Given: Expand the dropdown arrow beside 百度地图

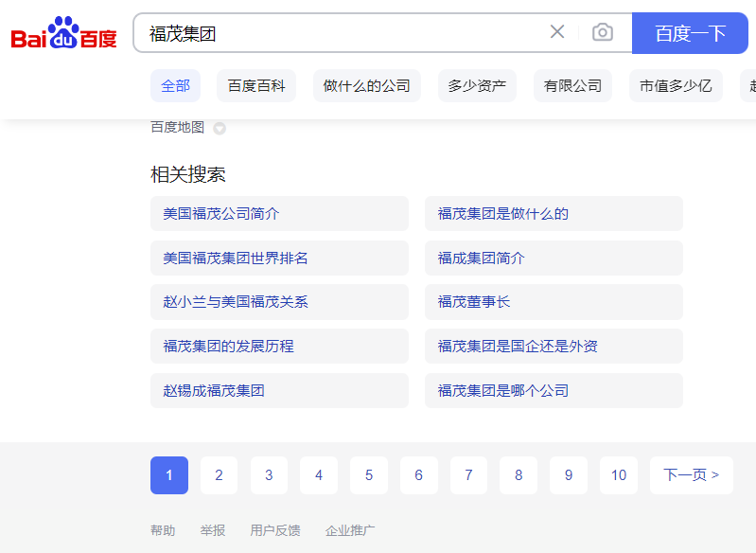Looking at the screenshot, I should point(220,129).
